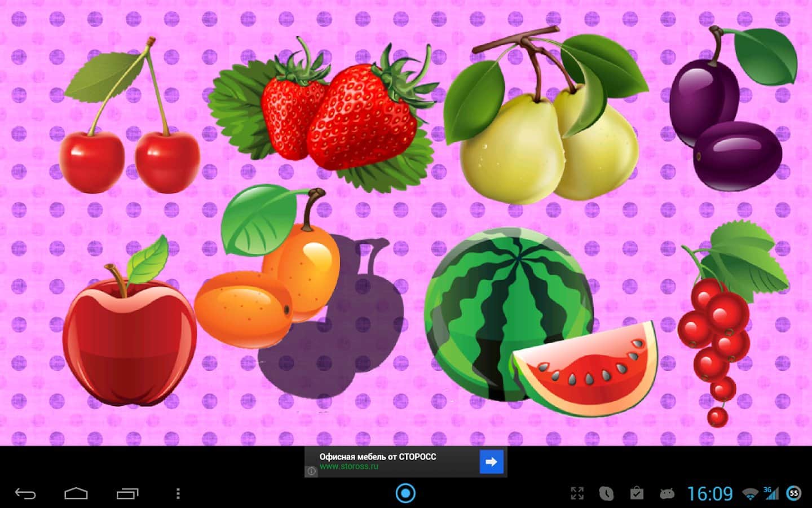Go to the Android home screen
The image size is (812, 508).
click(x=76, y=494)
